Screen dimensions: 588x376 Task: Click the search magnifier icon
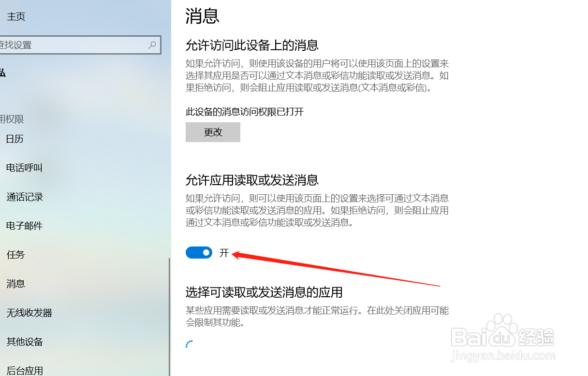coord(152,45)
